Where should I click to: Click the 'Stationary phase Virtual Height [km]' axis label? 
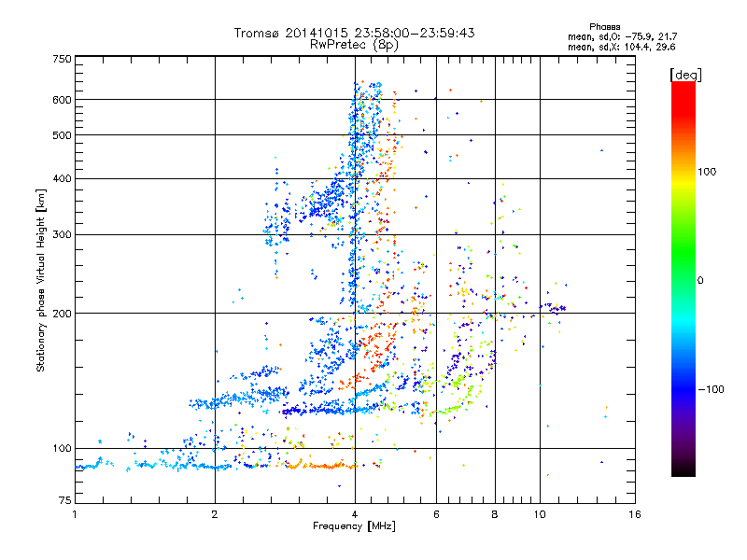(x=41, y=281)
